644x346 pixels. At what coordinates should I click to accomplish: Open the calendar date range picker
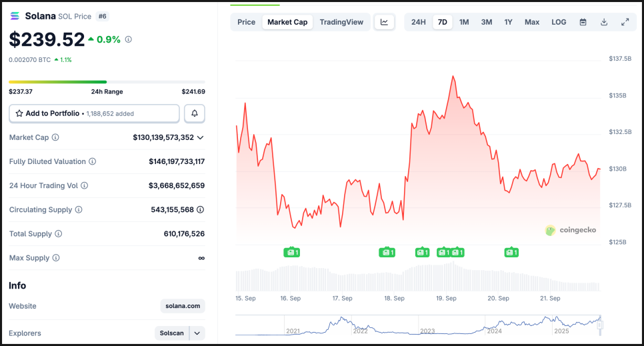coord(583,22)
